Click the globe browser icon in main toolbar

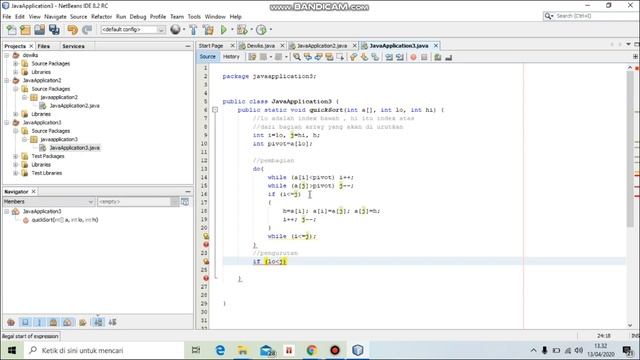point(175,30)
